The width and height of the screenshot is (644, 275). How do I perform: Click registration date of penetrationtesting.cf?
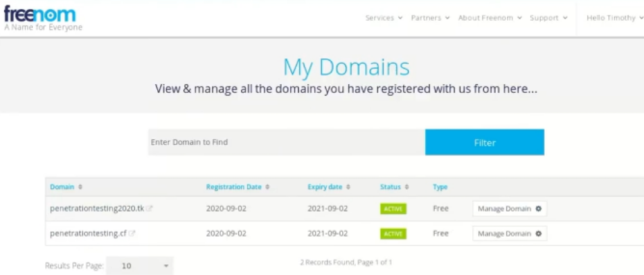(226, 233)
